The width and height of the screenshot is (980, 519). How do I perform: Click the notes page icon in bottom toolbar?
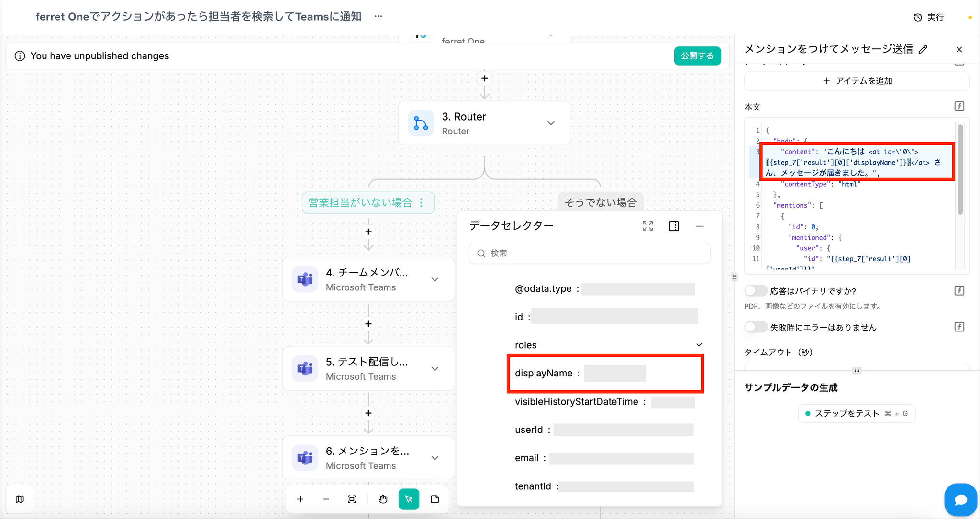pos(434,499)
